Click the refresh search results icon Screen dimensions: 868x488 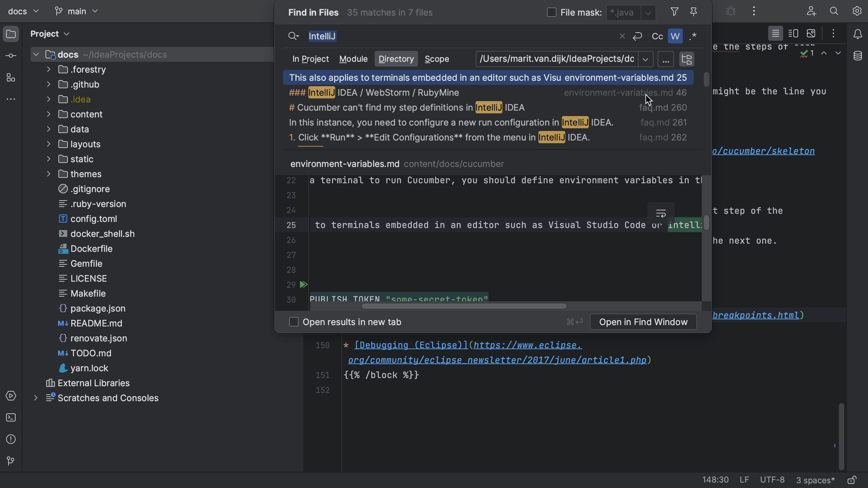(638, 36)
